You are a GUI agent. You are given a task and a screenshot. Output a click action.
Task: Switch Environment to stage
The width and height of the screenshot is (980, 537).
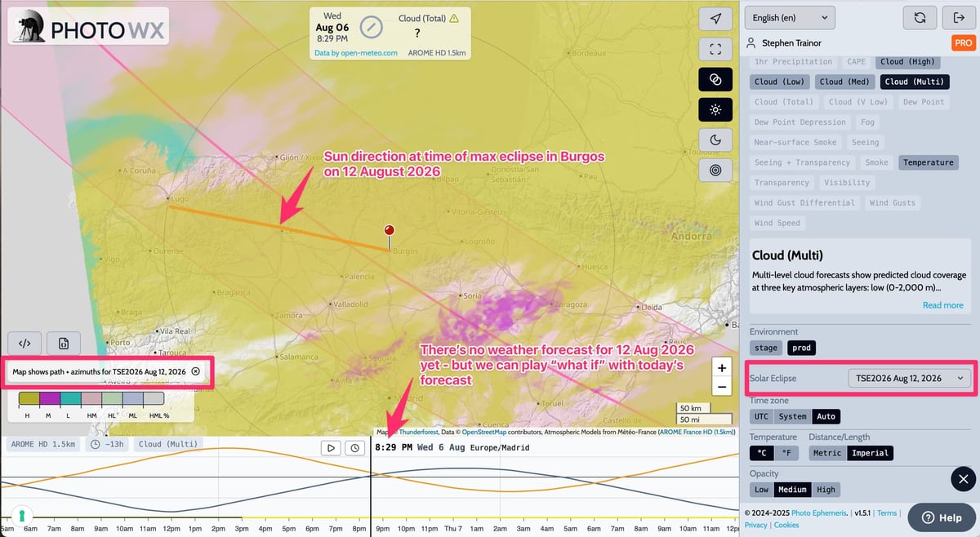click(765, 347)
